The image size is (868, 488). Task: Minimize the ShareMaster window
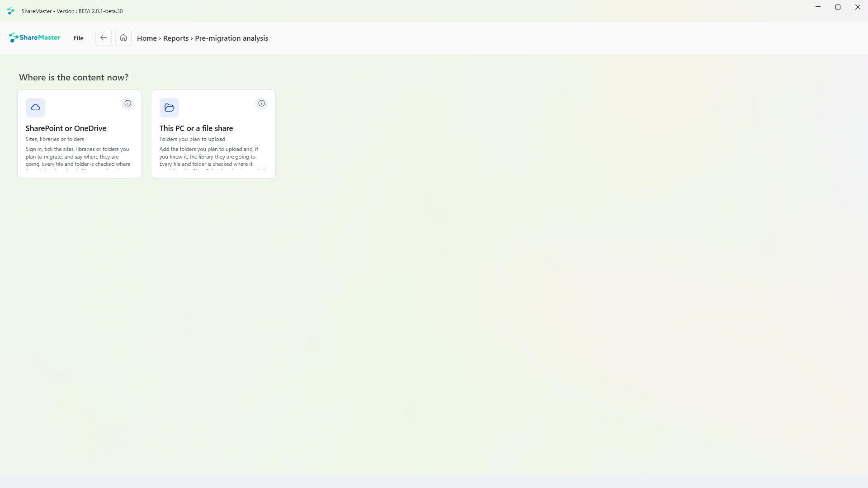coord(818,7)
